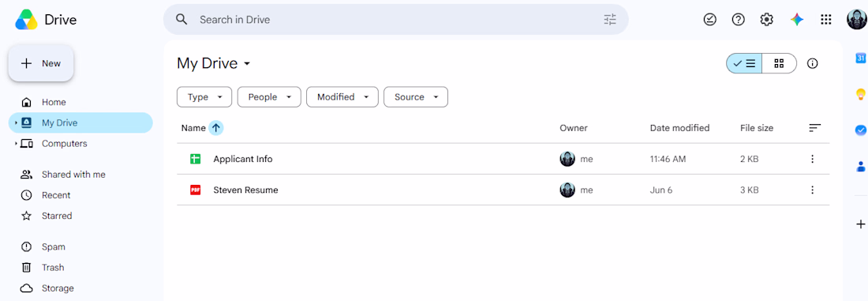Open sort options icon in header
This screenshot has width=868, height=301.
coord(814,128)
